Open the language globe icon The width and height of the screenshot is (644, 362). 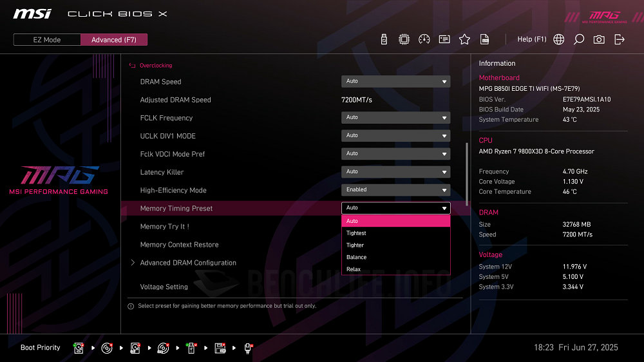(558, 39)
